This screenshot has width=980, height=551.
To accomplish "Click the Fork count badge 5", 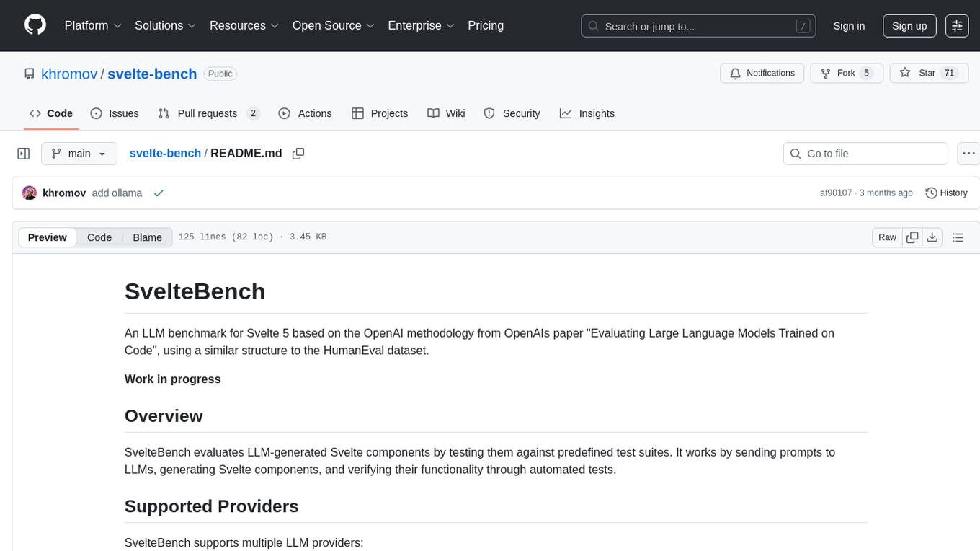I will point(867,74).
